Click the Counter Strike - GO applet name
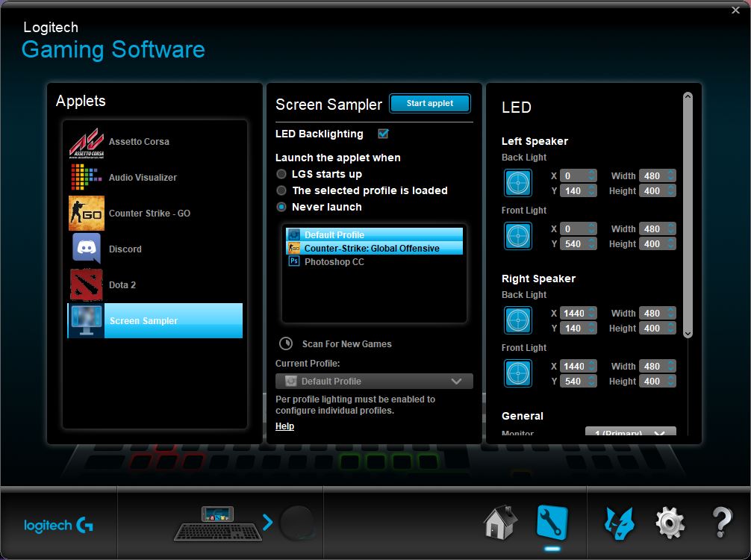 pos(149,214)
